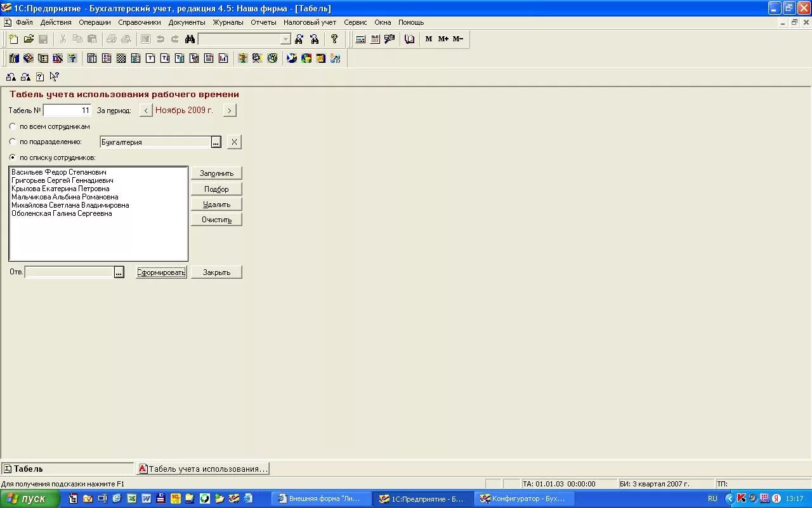Switch to 'Внешняя форма' taskbar window
The height and width of the screenshot is (508, 812).
pyautogui.click(x=320, y=498)
